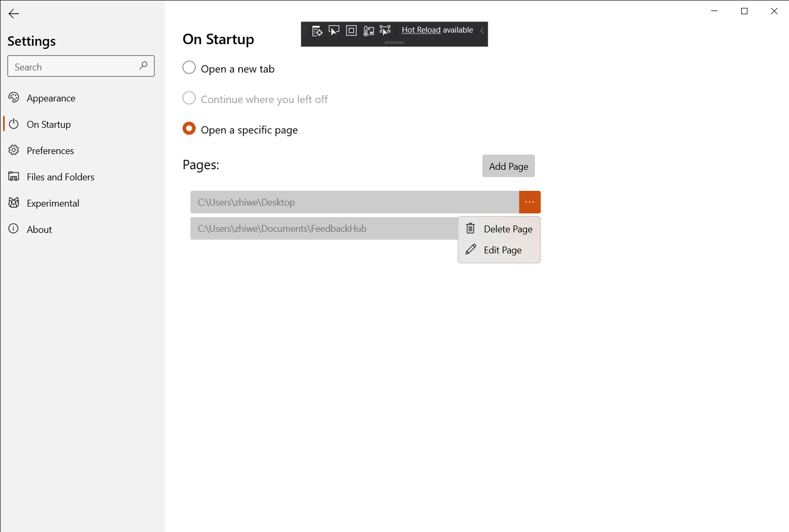Image resolution: width=789 pixels, height=532 pixels.
Task: Click the C:\Users\zhiwe\Desktop page entry
Action: click(355, 202)
